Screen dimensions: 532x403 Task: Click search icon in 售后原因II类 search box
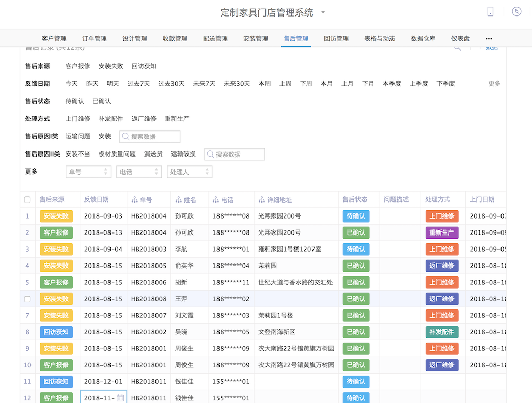[210, 154]
